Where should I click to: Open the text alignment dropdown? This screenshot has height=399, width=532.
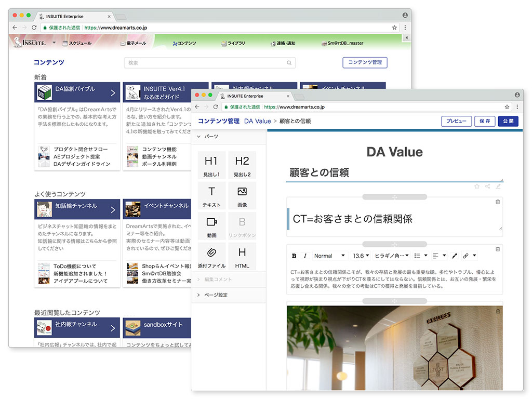click(440, 256)
